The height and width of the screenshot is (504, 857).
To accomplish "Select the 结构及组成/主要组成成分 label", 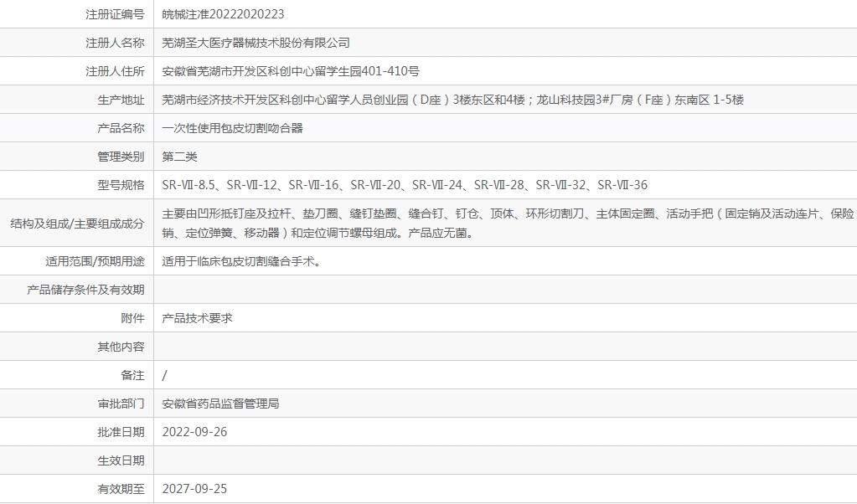I will coord(77,223).
